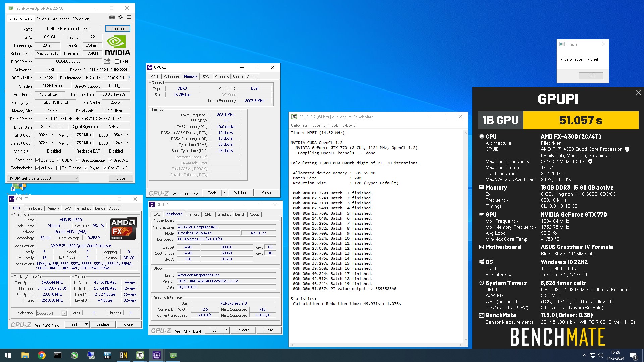
Task: Toggle the PhysX checkbox in GPU-Z
Action: pos(86,168)
